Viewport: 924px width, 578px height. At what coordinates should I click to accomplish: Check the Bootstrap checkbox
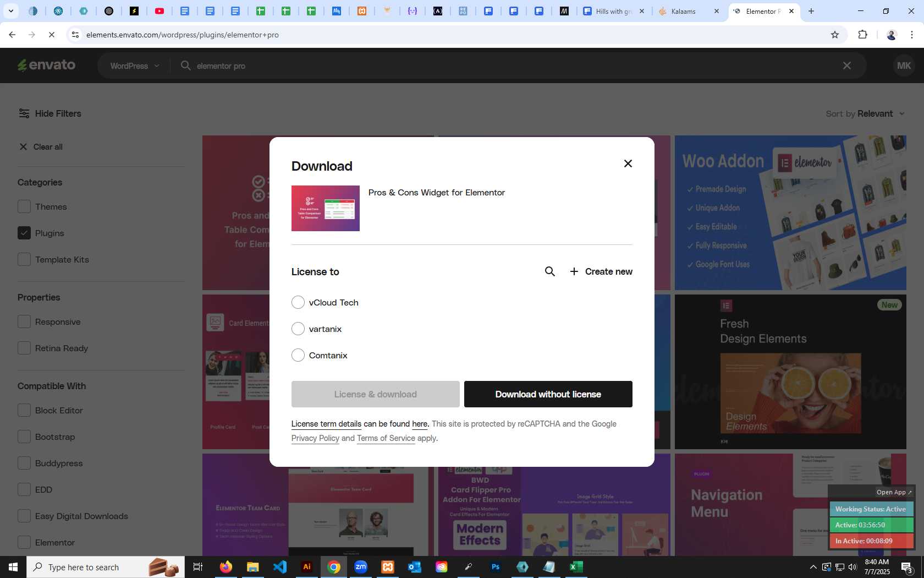pos(24,437)
